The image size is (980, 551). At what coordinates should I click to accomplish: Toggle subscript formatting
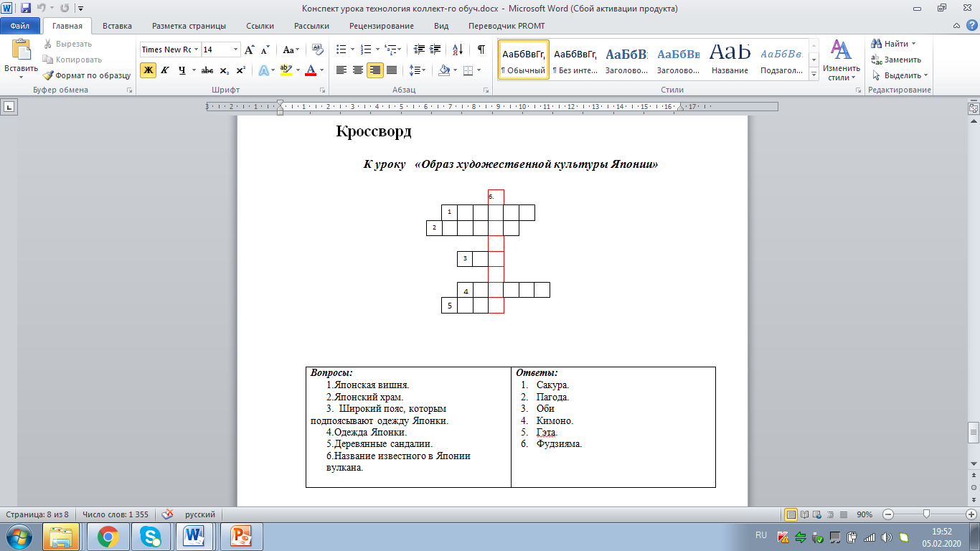pos(224,70)
